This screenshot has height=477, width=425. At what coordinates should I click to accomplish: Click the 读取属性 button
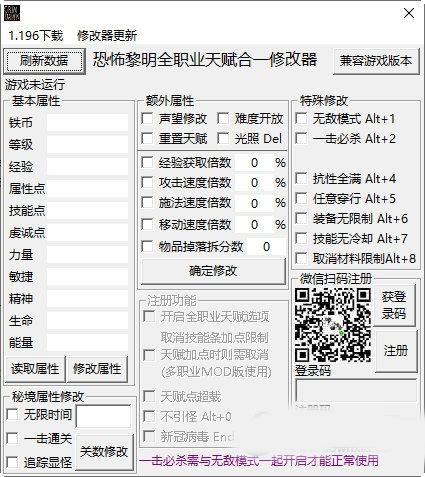pyautogui.click(x=35, y=369)
